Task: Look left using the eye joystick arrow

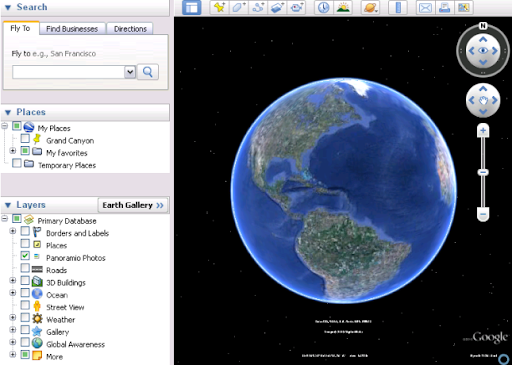Action: click(471, 51)
